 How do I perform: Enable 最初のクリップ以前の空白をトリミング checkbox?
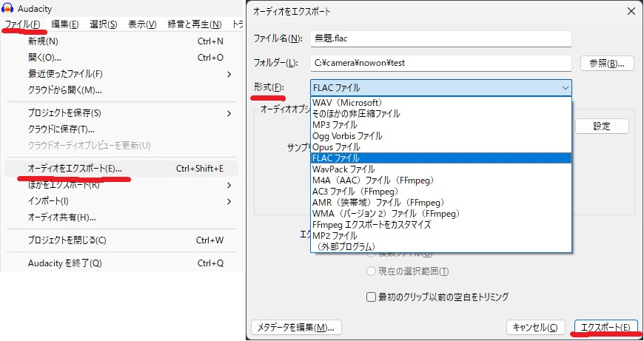pyautogui.click(x=372, y=297)
